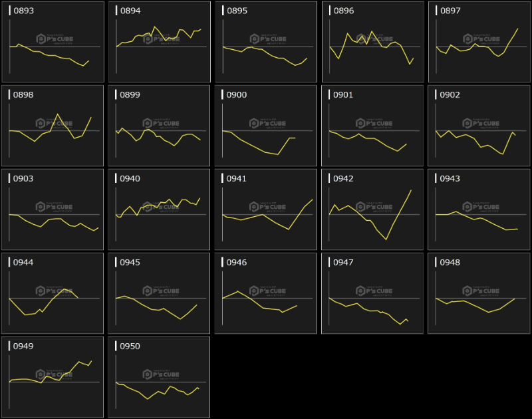Open the 0893 graph thumbnail

point(53,42)
